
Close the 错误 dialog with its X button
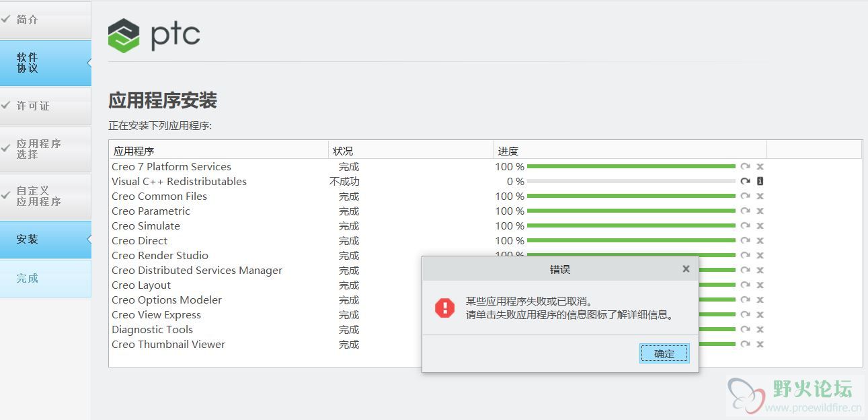tap(686, 269)
